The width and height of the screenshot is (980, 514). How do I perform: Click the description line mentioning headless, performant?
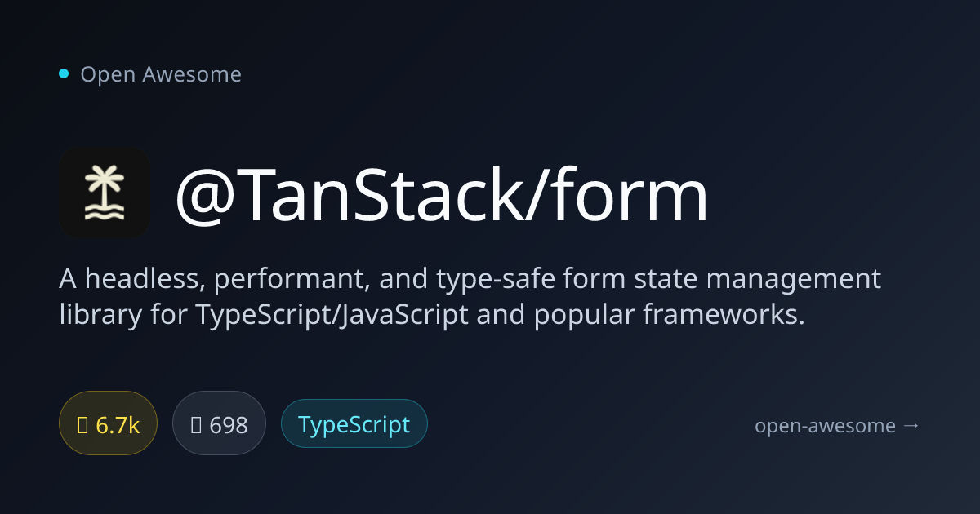pos(470,280)
